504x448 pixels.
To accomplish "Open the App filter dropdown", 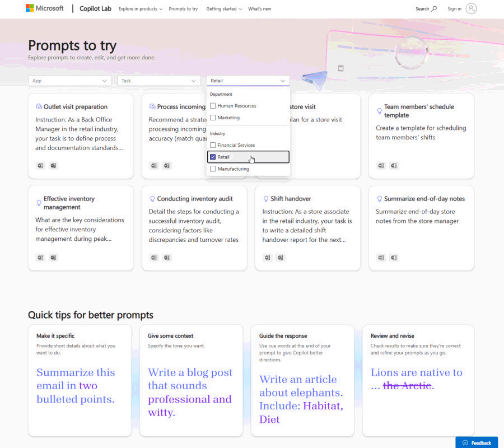I will pos(69,80).
